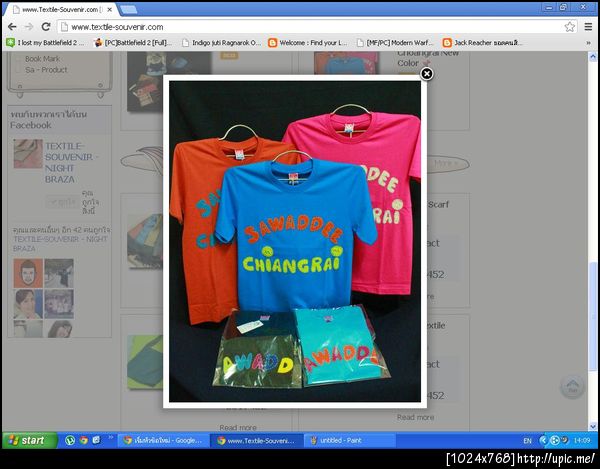The height and width of the screenshot is (469, 600).
Task: Click the 'Read more' link below popup
Action: point(238,427)
